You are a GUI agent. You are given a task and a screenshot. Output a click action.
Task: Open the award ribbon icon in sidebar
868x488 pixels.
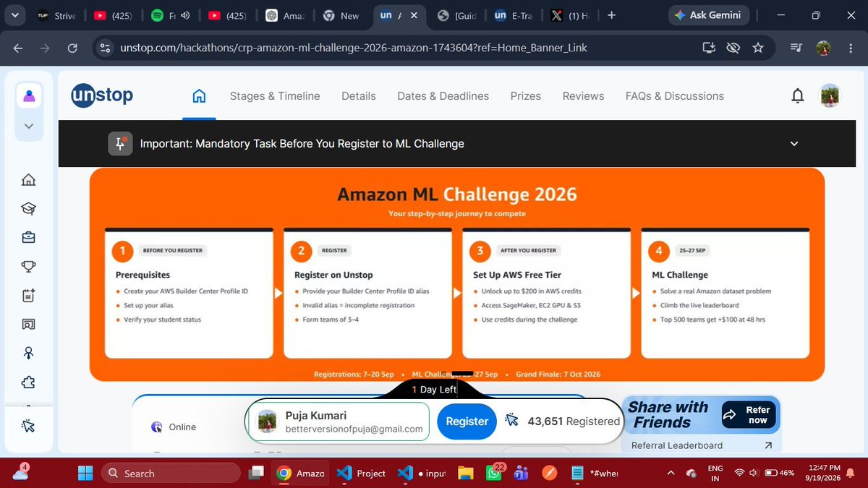click(28, 354)
